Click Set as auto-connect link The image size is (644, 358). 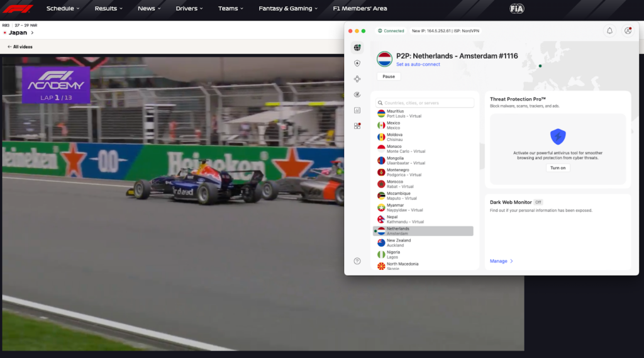click(x=418, y=64)
